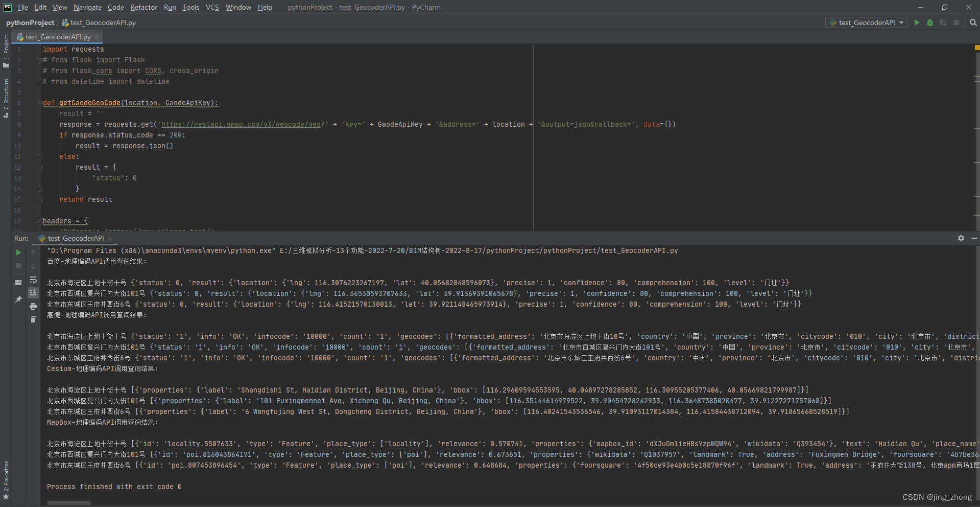Click line number 9 in the gutter

(19, 135)
